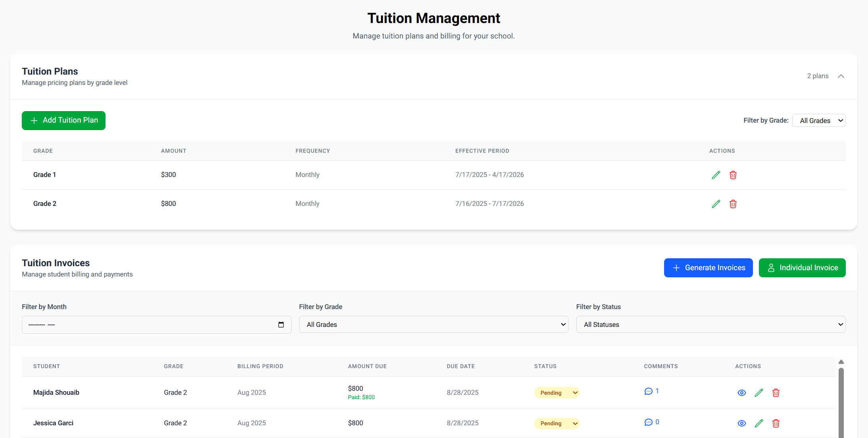The image size is (868, 438).
Task: Open calendar picker in month filter
Action: [281, 325]
